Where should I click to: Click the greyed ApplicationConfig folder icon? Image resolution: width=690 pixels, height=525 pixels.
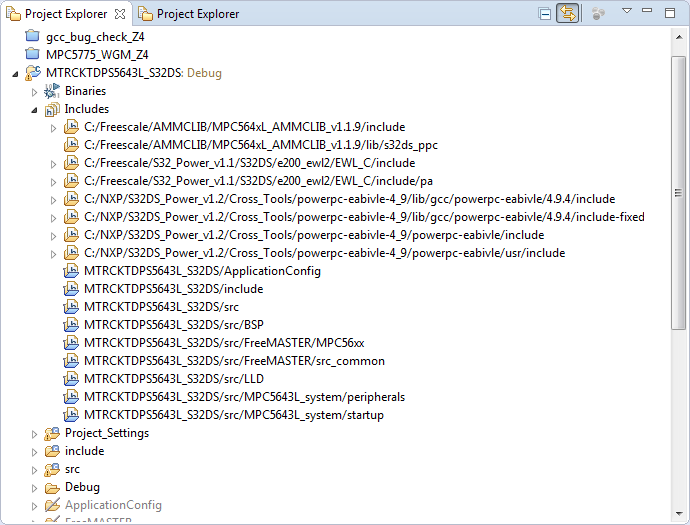pyautogui.click(x=52, y=506)
